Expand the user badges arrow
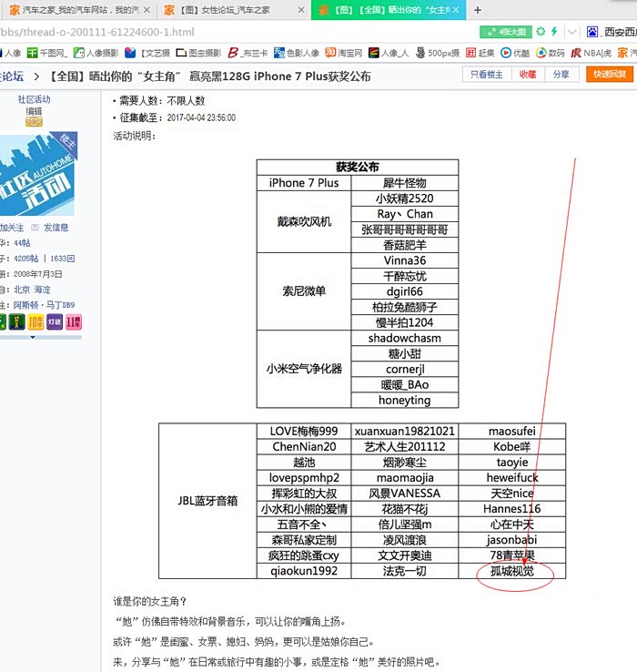 pyautogui.click(x=34, y=337)
